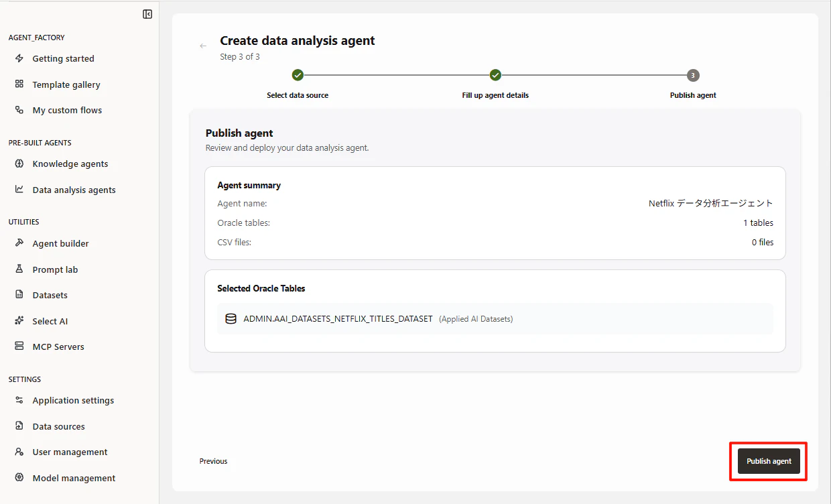Collapse the sidebar with the panel icon
Viewport: 831px width, 504px height.
click(147, 14)
